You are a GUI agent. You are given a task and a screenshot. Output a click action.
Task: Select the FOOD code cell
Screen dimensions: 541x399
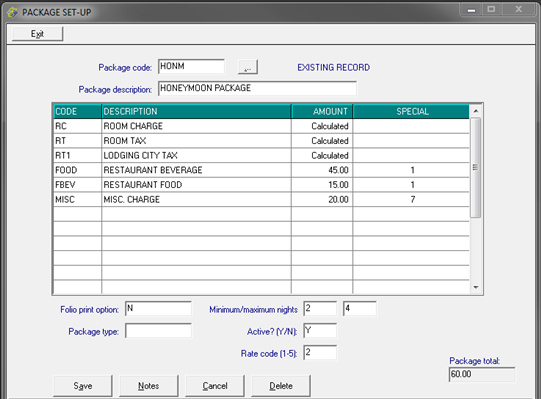(78, 170)
